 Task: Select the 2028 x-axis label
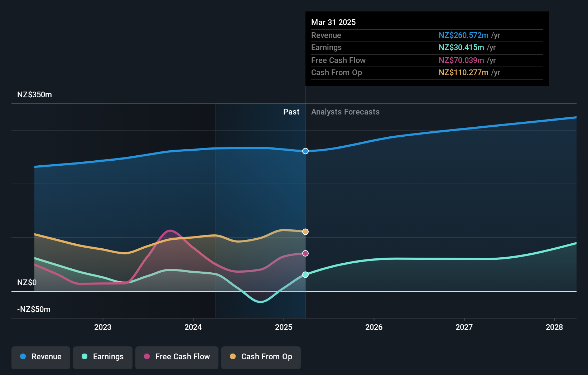[554, 327]
